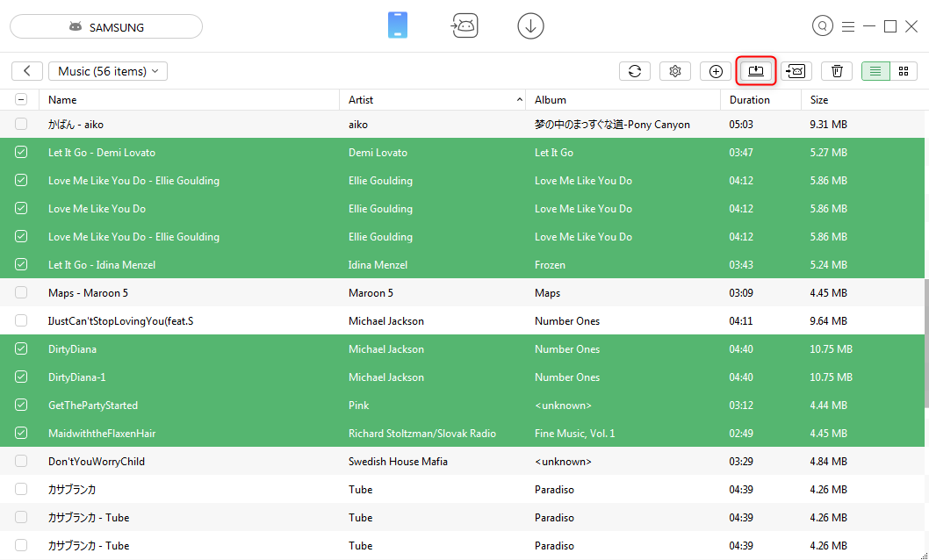Click the SAMSUNG device button

pos(105,26)
